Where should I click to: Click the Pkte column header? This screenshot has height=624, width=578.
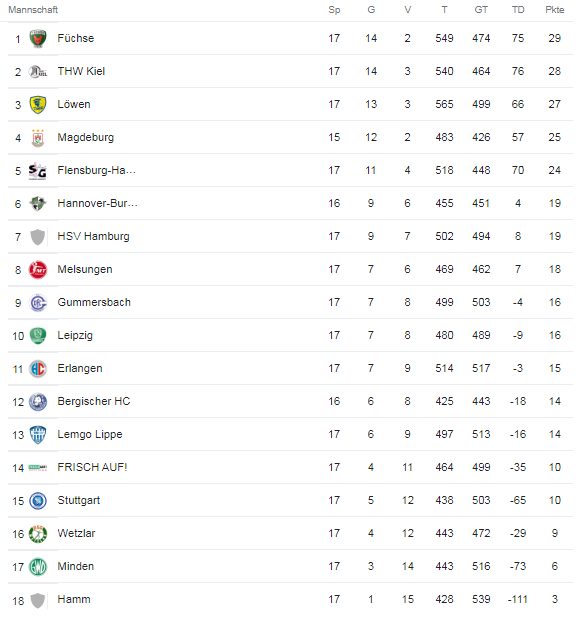[x=555, y=10]
